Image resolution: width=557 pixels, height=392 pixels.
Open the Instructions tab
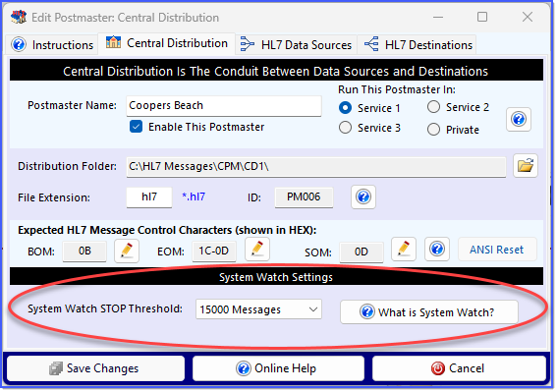[x=52, y=45]
